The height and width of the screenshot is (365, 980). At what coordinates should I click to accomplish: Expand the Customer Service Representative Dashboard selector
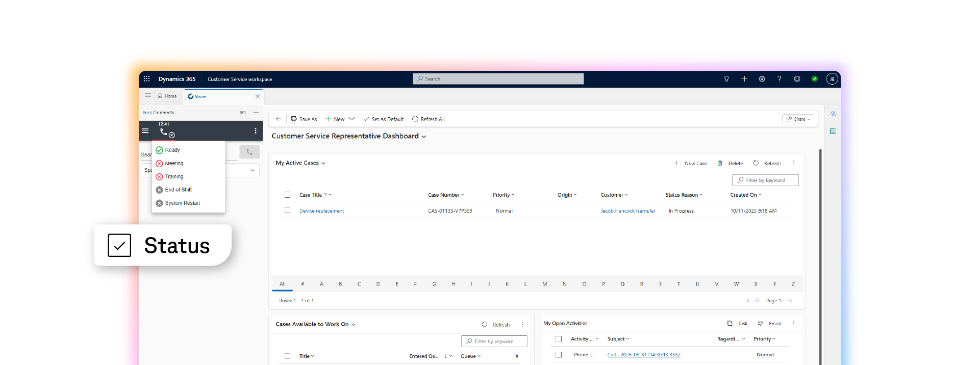(x=424, y=137)
